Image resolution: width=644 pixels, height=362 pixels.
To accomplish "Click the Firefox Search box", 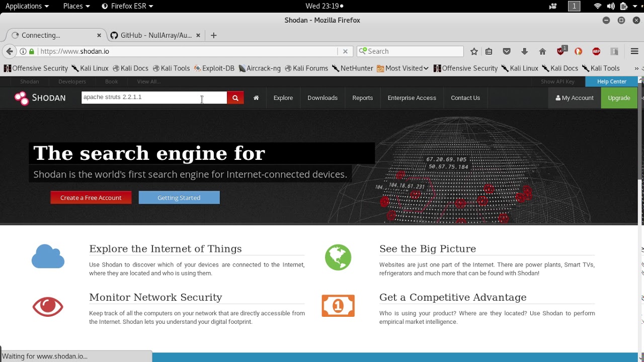I will pos(410,51).
